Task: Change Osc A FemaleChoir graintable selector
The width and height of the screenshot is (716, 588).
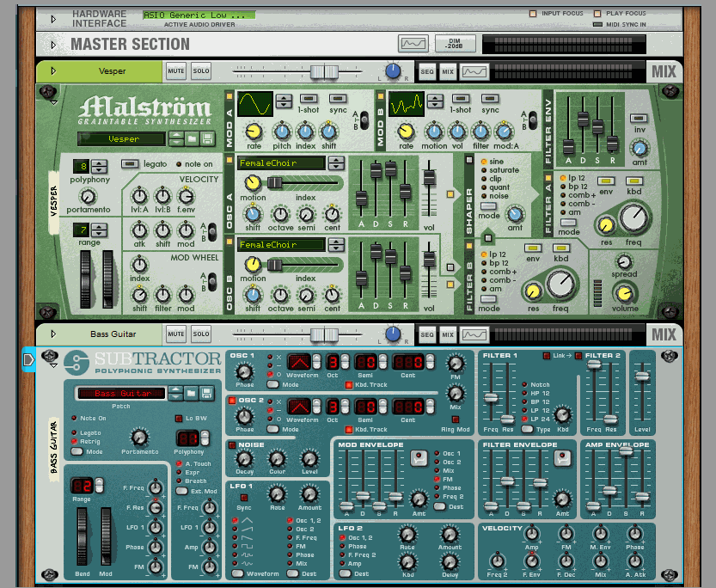Action: pos(336,163)
